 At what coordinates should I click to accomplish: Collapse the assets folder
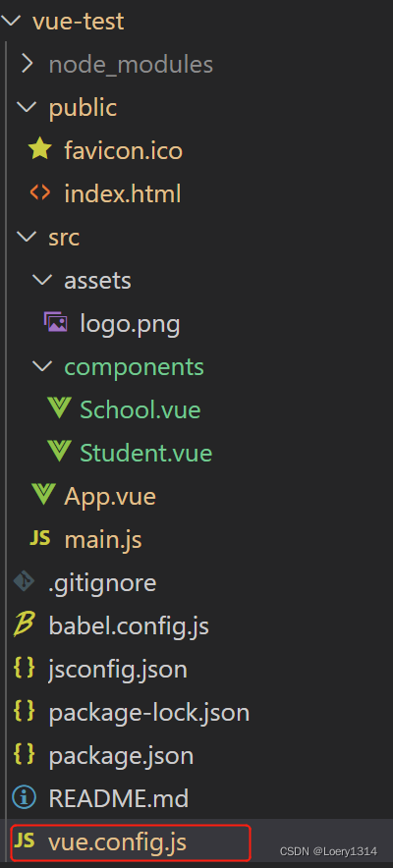(42, 280)
